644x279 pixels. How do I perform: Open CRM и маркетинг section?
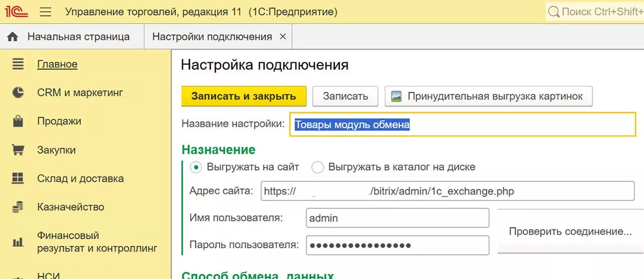[80, 93]
